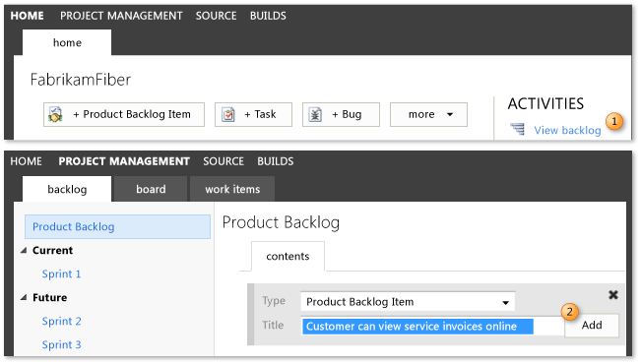The height and width of the screenshot is (364, 640).
Task: Follow the View backlog link
Action: point(567,131)
